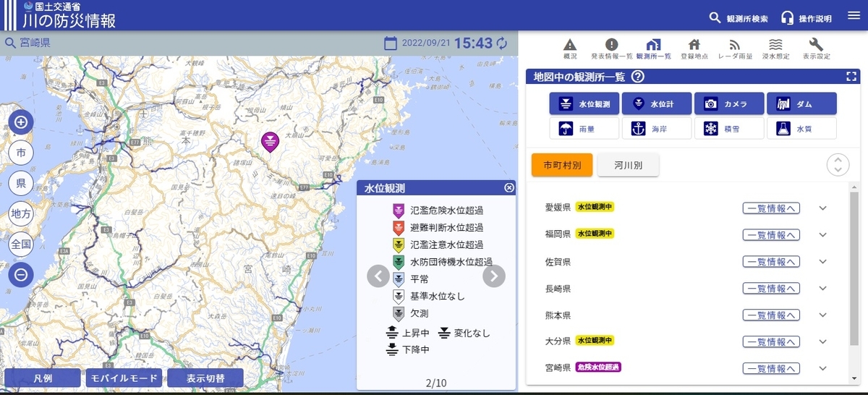Open 一覧情報へ for 佐賀県

[x=771, y=261]
